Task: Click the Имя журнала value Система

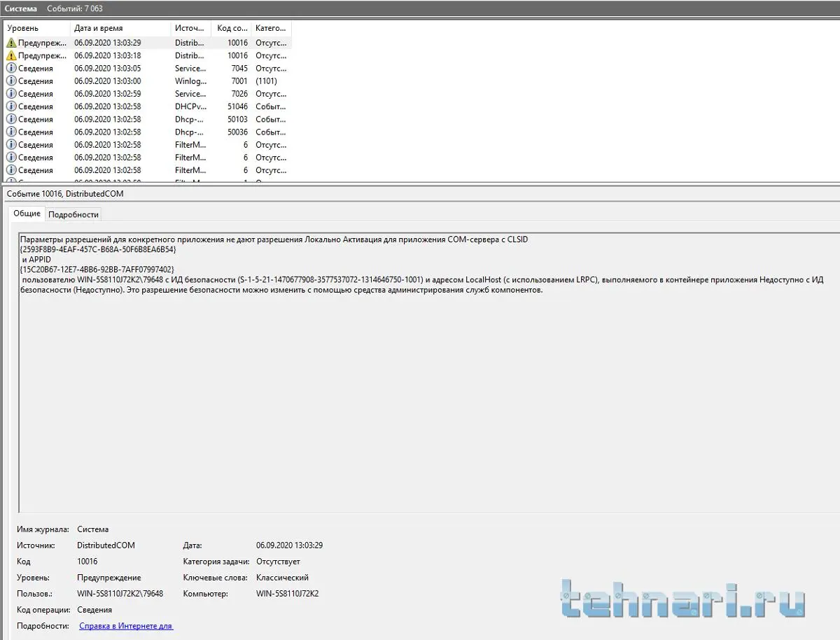Action: tap(93, 529)
